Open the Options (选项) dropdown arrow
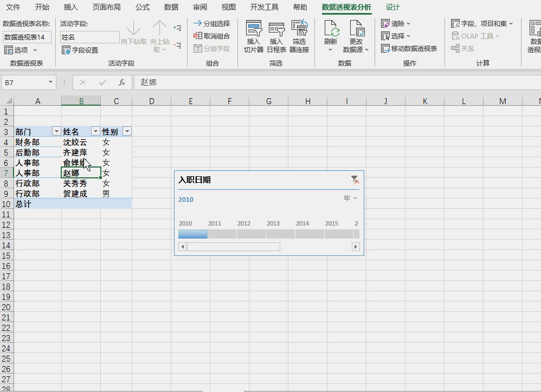Image resolution: width=541 pixels, height=392 pixels. (35, 50)
